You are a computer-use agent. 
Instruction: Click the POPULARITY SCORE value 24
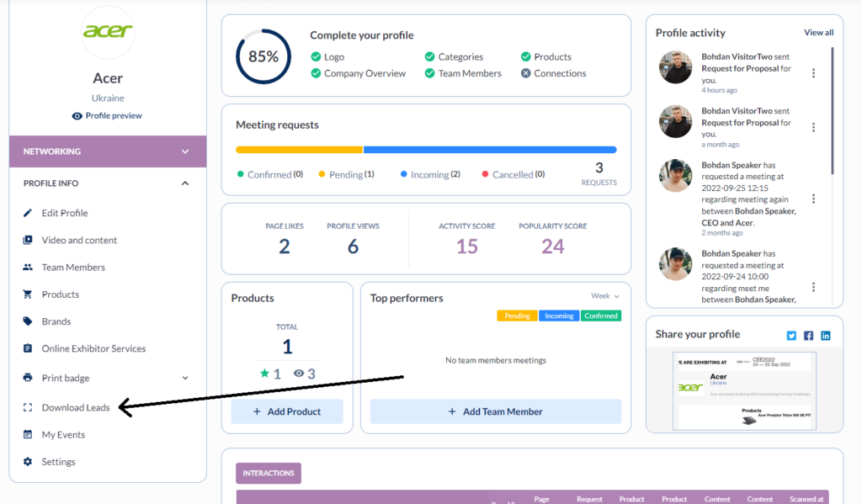pos(552,247)
